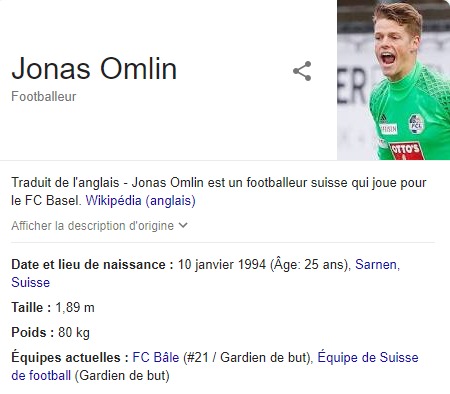Click the chevron arrow after description d'origine
This screenshot has width=450, height=394.
[x=183, y=225]
